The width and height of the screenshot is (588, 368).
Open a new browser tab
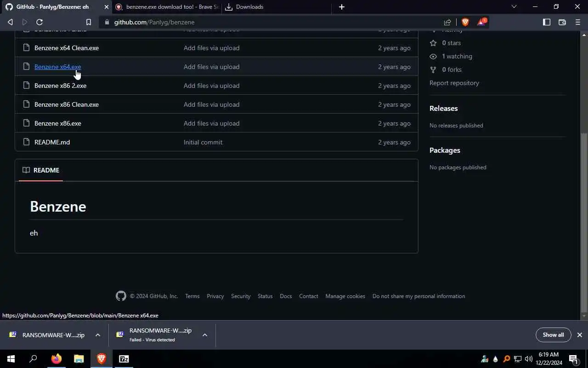341,7
